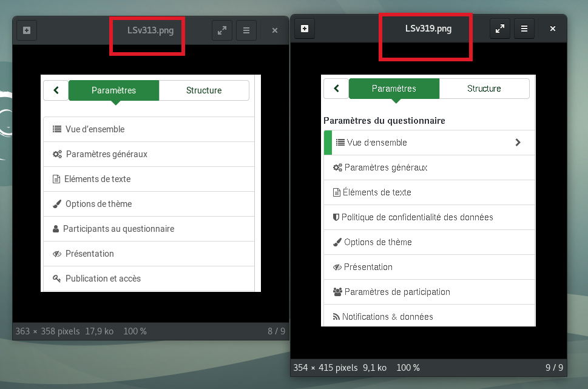Open Présentation in the LSv313.png image
The height and width of the screenshot is (389, 588).
[x=149, y=254]
